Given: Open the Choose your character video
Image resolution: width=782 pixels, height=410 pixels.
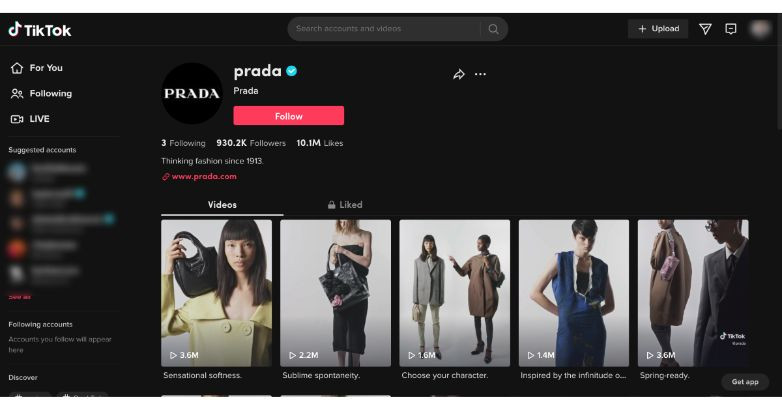Looking at the screenshot, I should (455, 293).
